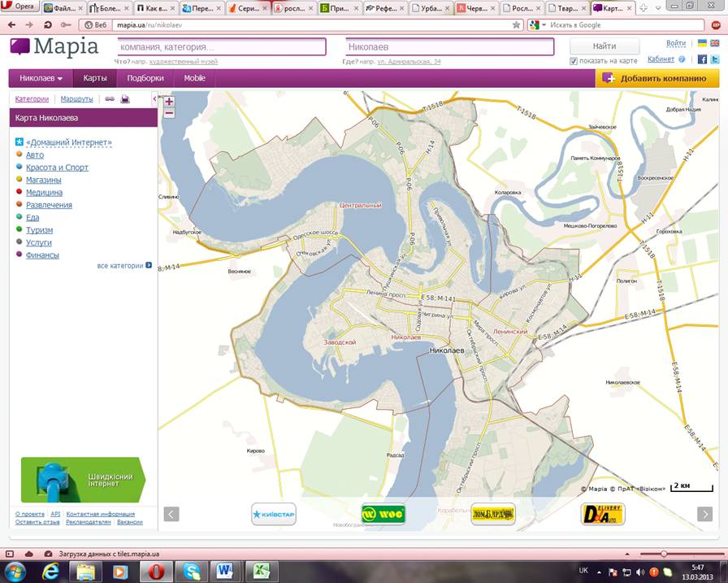
Task: Switch to the Маршруты tab
Action: point(76,99)
